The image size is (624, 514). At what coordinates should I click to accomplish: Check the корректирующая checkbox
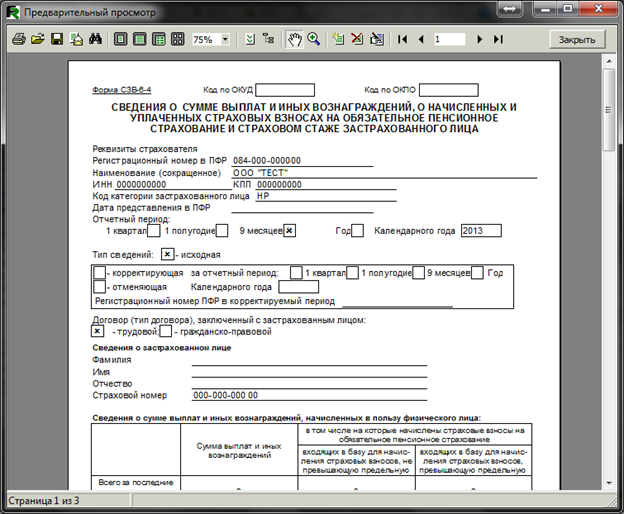tap(99, 273)
